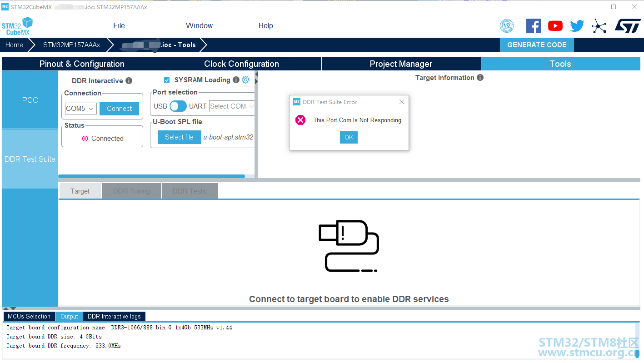Click the u-boot-spl.stm32 file name
The height and width of the screenshot is (363, 644).
pyautogui.click(x=228, y=137)
